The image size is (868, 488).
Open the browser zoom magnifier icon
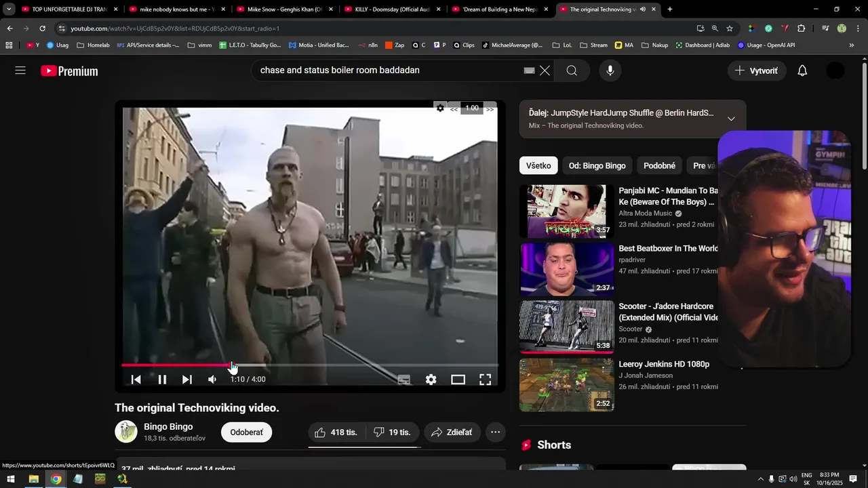715,28
